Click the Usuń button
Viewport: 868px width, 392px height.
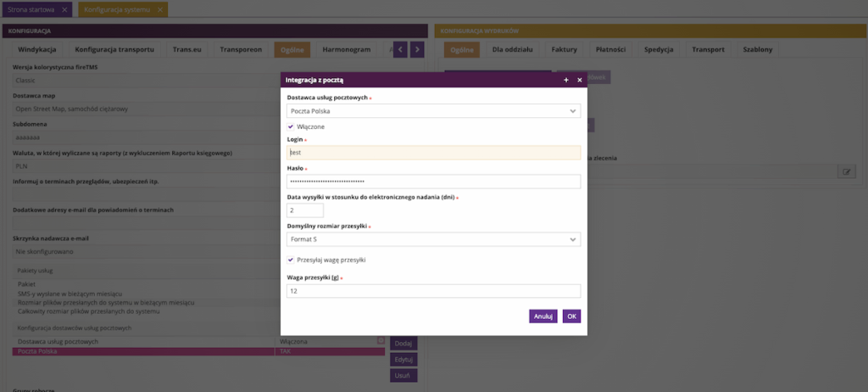click(403, 375)
